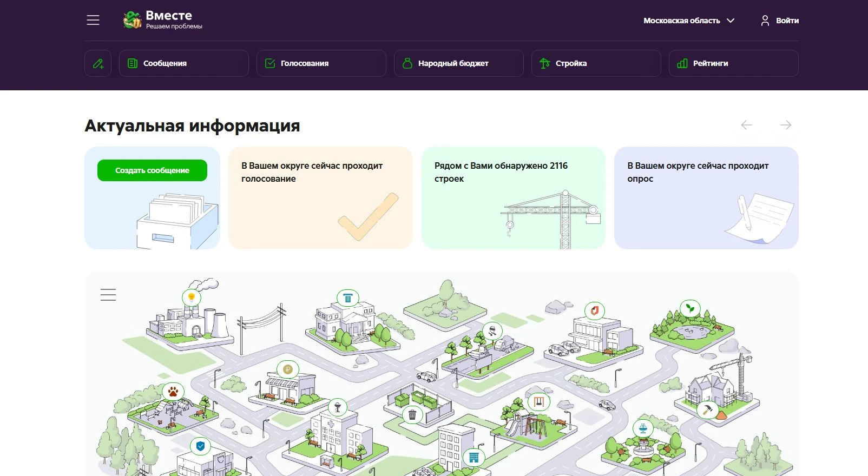
Task: Click the Решаем проблемы tagline text
Action: coord(174,27)
